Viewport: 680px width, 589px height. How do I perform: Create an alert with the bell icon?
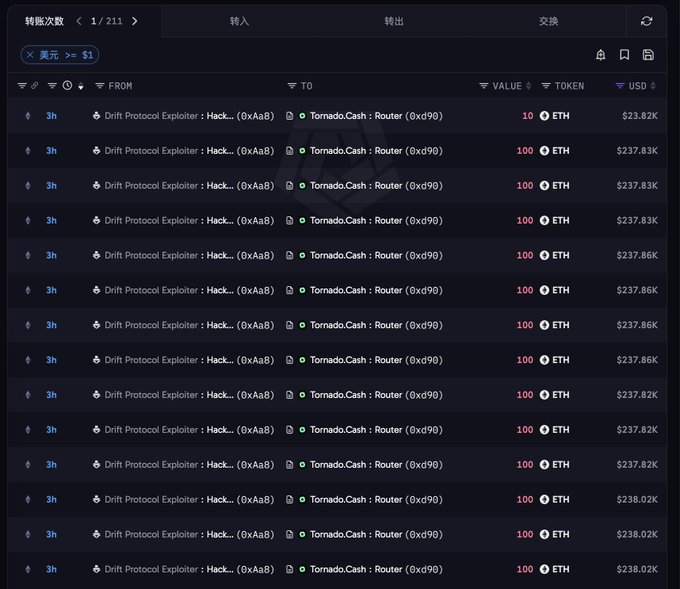point(601,55)
